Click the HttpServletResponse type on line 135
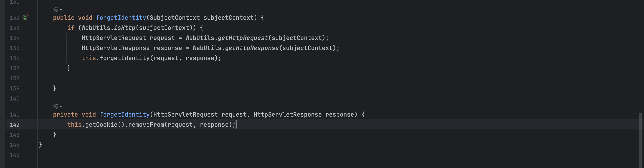 (x=116, y=48)
